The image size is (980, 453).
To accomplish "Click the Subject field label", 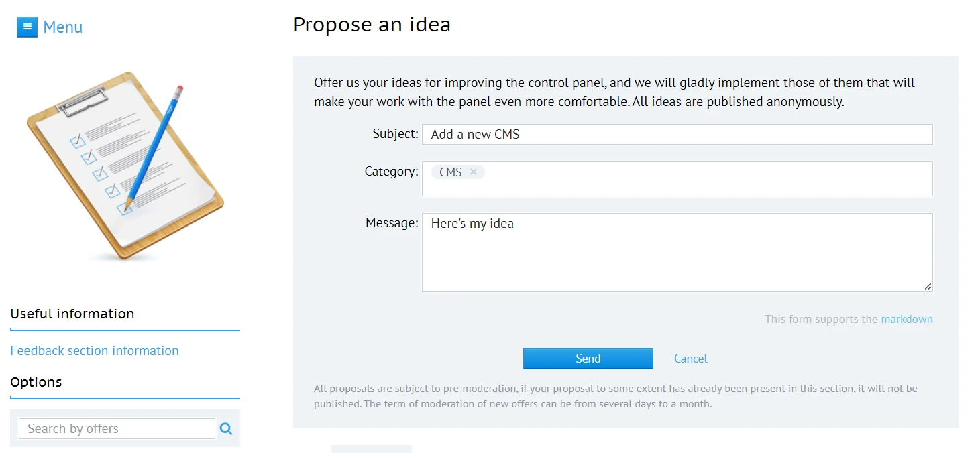I will tap(395, 134).
